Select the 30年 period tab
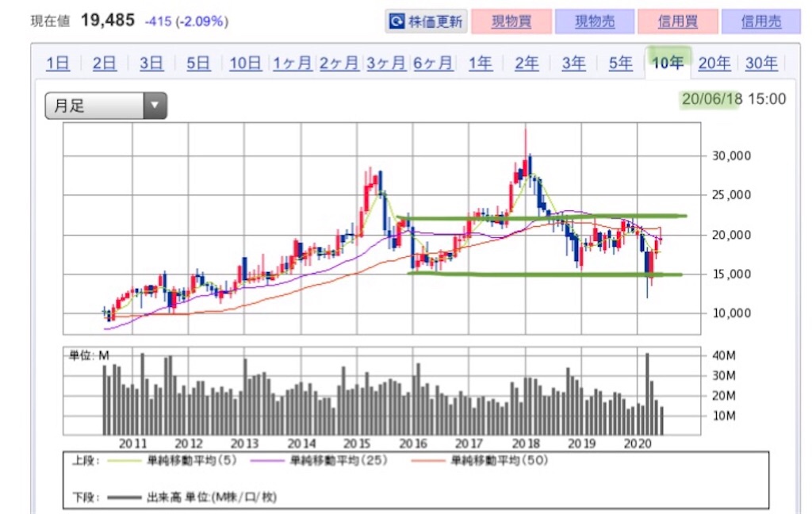Image resolution: width=812 pixels, height=514 pixels. [x=761, y=63]
